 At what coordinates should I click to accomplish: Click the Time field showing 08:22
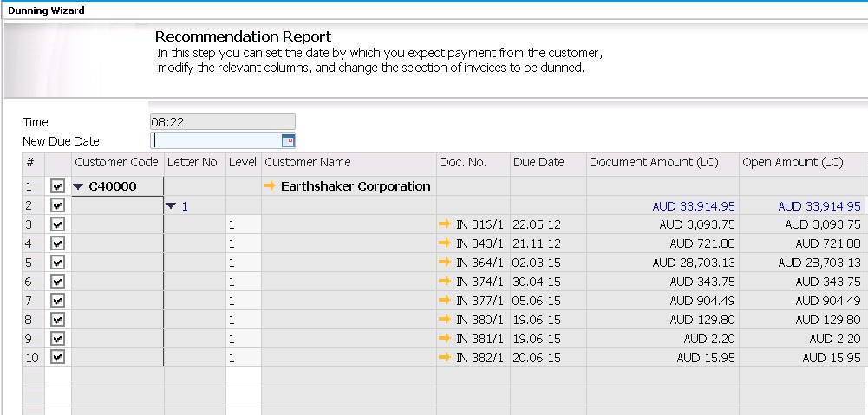coord(222,122)
